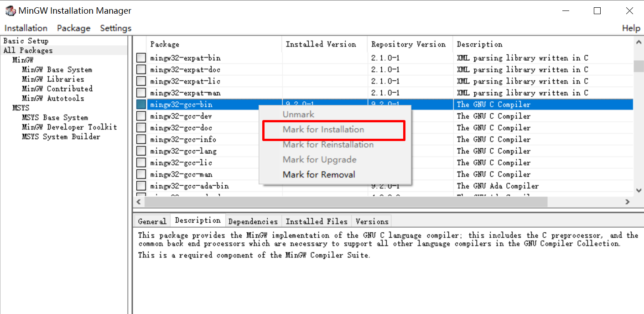Select MinGW Libraries category
Image resolution: width=644 pixels, height=314 pixels.
pos(53,79)
